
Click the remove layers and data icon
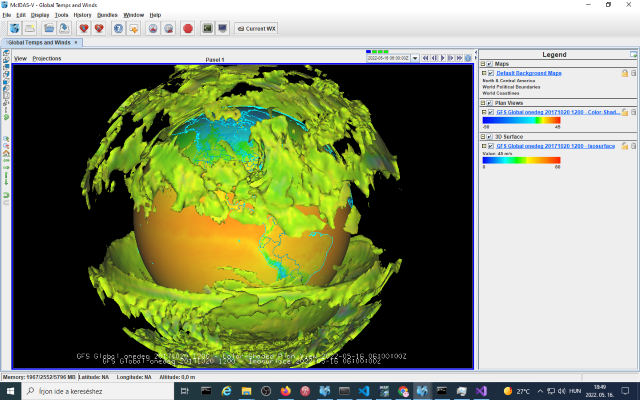168,29
